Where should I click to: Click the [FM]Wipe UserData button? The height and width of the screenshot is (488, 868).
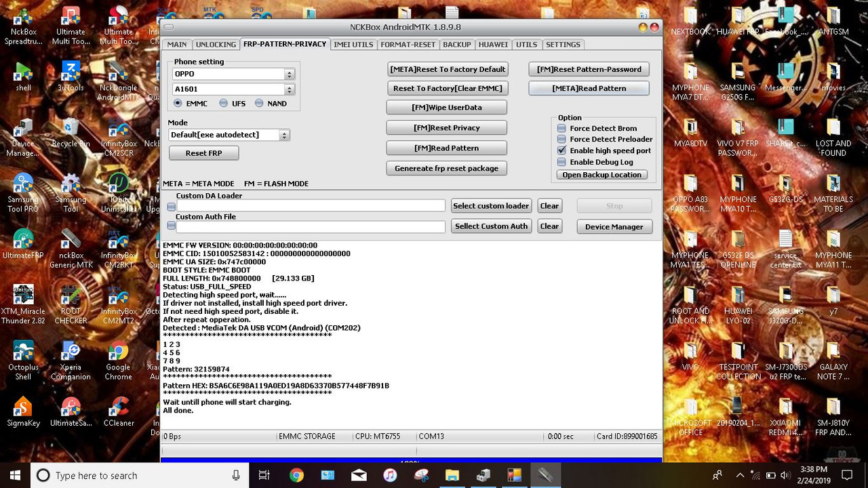447,107
